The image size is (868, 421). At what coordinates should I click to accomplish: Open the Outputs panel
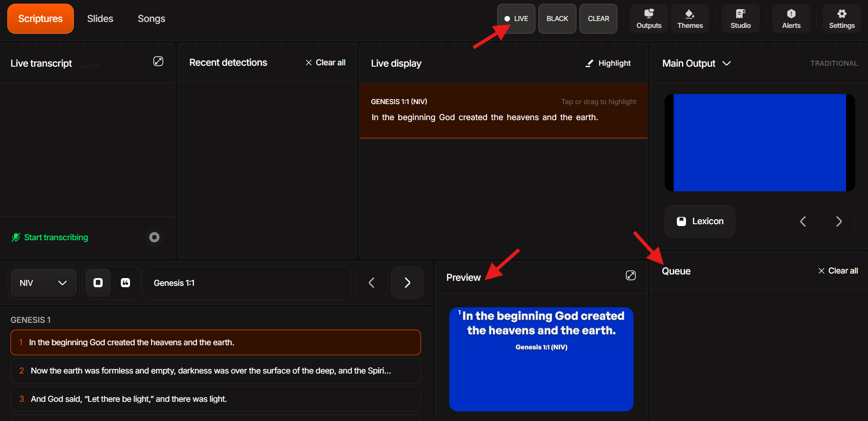tap(649, 19)
